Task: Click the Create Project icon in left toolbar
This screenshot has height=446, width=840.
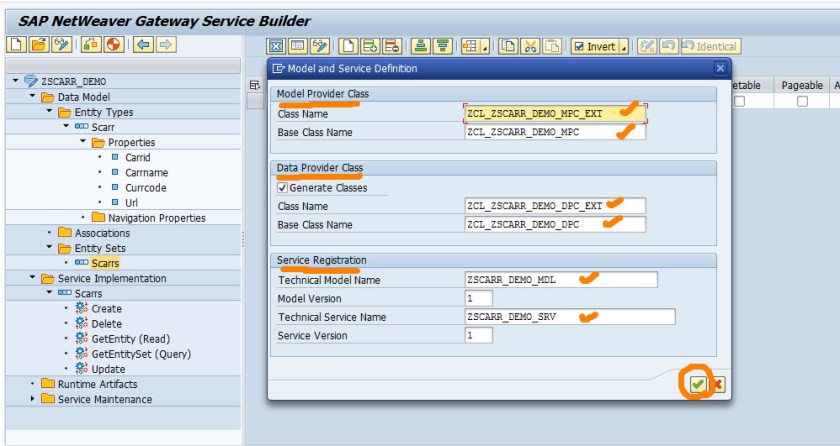Action: tap(17, 44)
